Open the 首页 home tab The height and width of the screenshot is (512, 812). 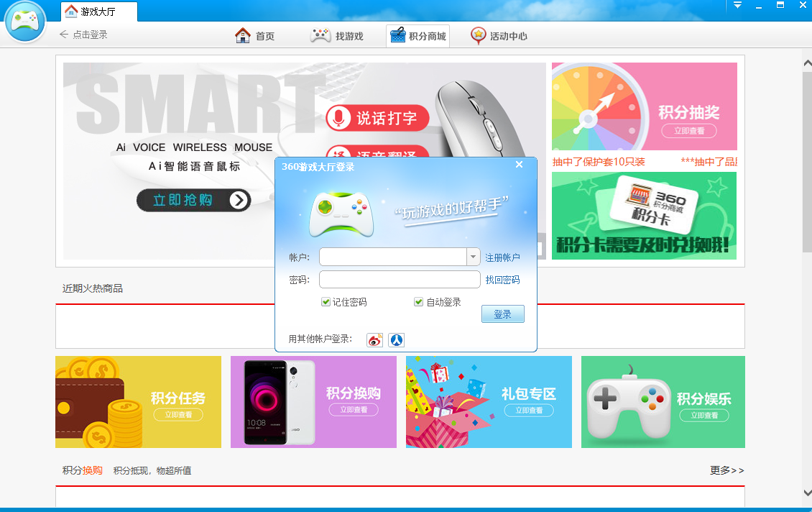(255, 36)
